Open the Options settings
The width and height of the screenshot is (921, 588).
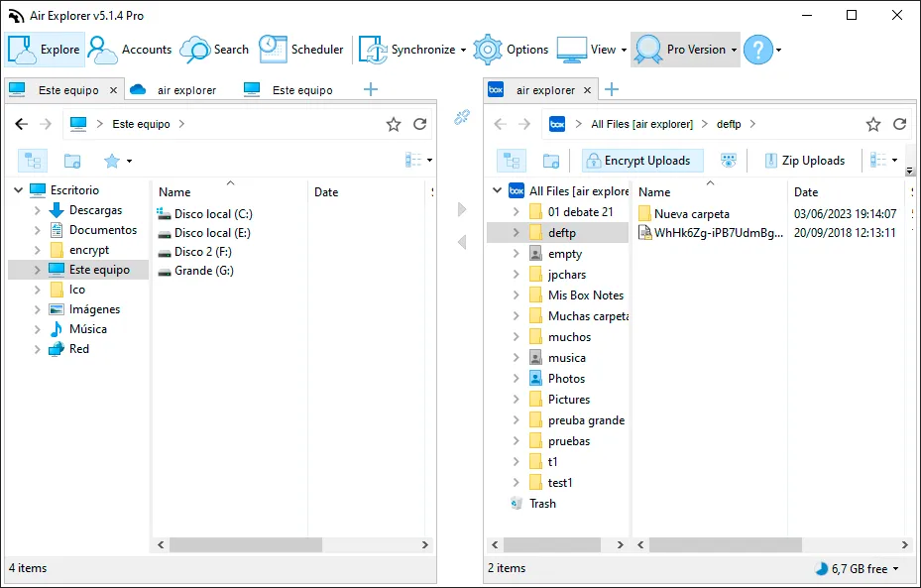pos(511,50)
